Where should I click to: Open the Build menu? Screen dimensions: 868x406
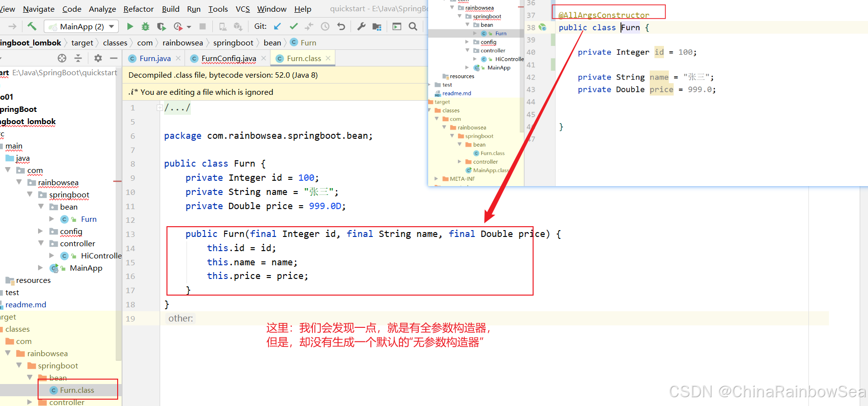(171, 9)
